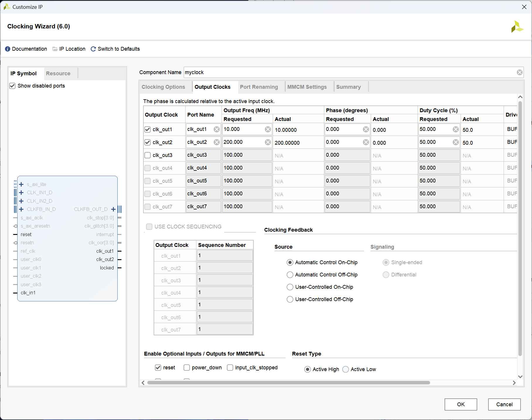Click the Documentation info icon
The width and height of the screenshot is (532, 420).
(8, 49)
